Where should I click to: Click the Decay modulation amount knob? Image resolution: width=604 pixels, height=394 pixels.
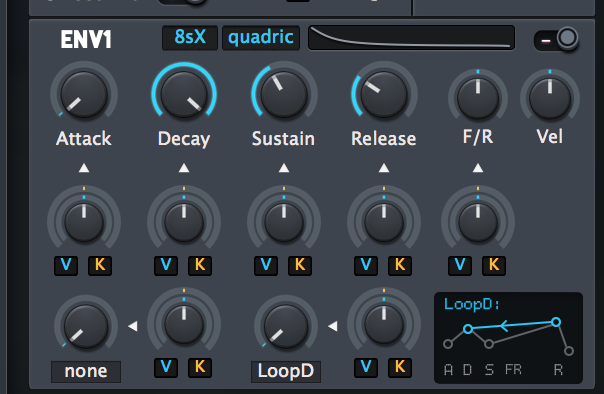coord(184,221)
